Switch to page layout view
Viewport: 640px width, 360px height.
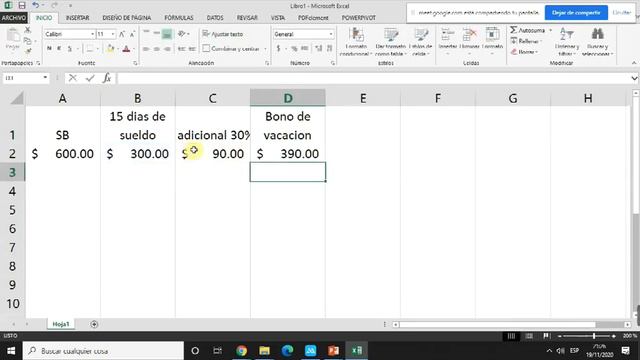(x=529, y=336)
